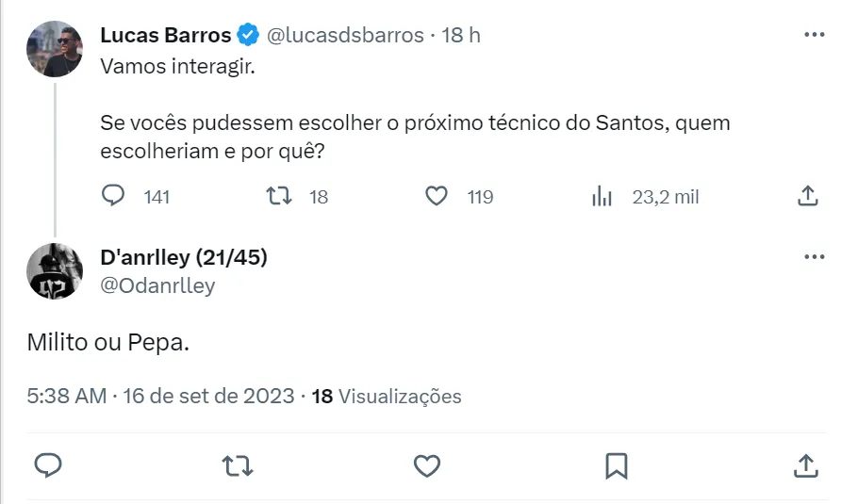The width and height of the screenshot is (841, 504).
Task: Share D'anrlley's reply
Action: pyautogui.click(x=805, y=465)
